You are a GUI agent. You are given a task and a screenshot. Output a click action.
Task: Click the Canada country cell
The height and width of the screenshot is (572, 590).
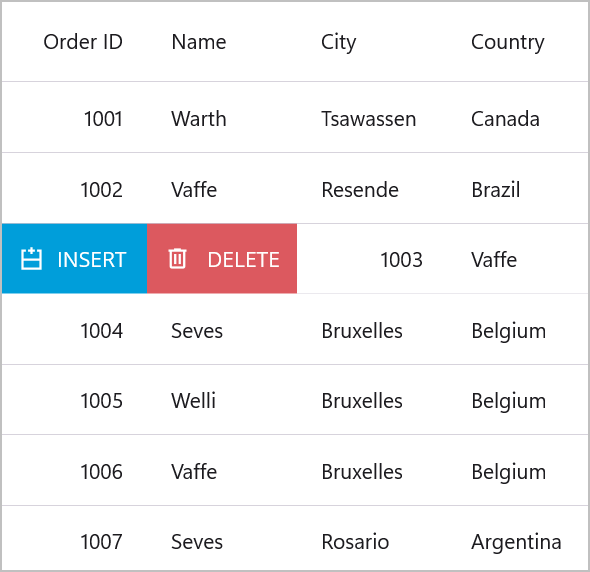point(505,119)
